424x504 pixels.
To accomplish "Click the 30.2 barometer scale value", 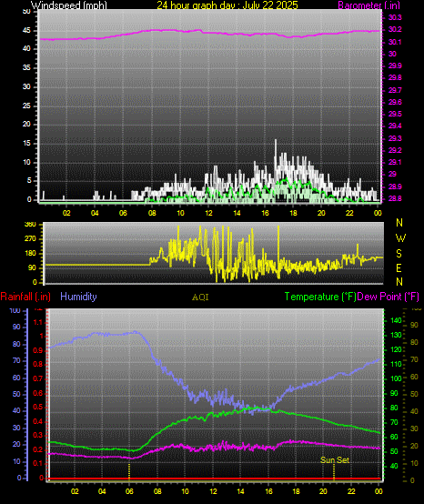I will [x=395, y=29].
